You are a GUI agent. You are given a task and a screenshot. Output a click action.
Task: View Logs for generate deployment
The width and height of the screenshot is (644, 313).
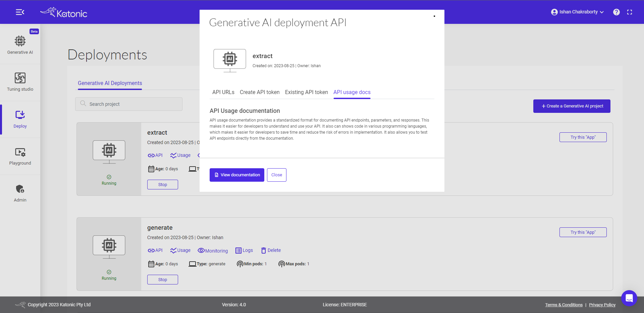[244, 250]
